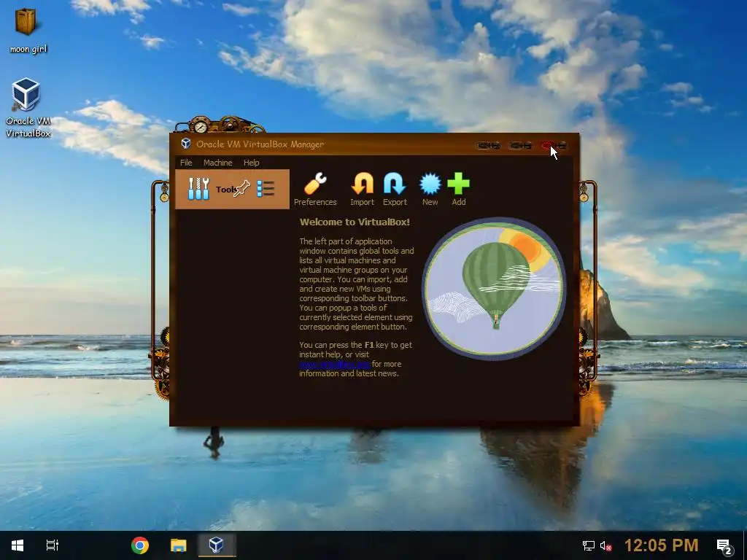747x560 pixels.
Task: Open the Action Center notifications icon
Action: tap(724, 547)
